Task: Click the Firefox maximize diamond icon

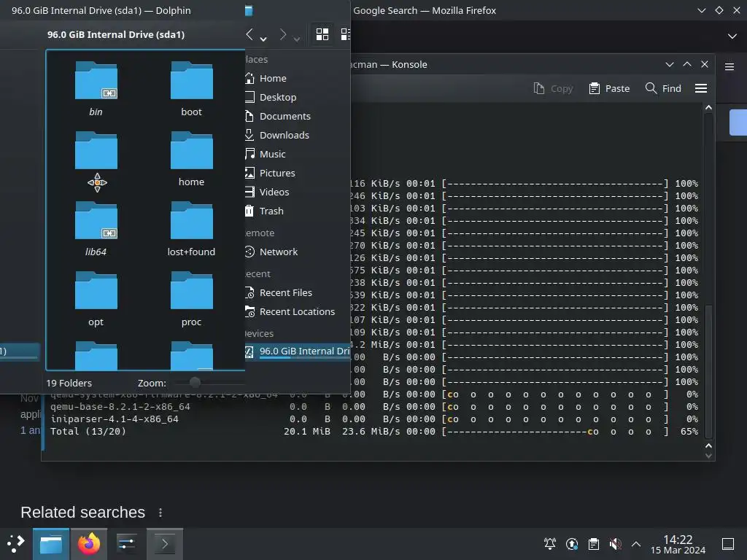Action: click(719, 10)
